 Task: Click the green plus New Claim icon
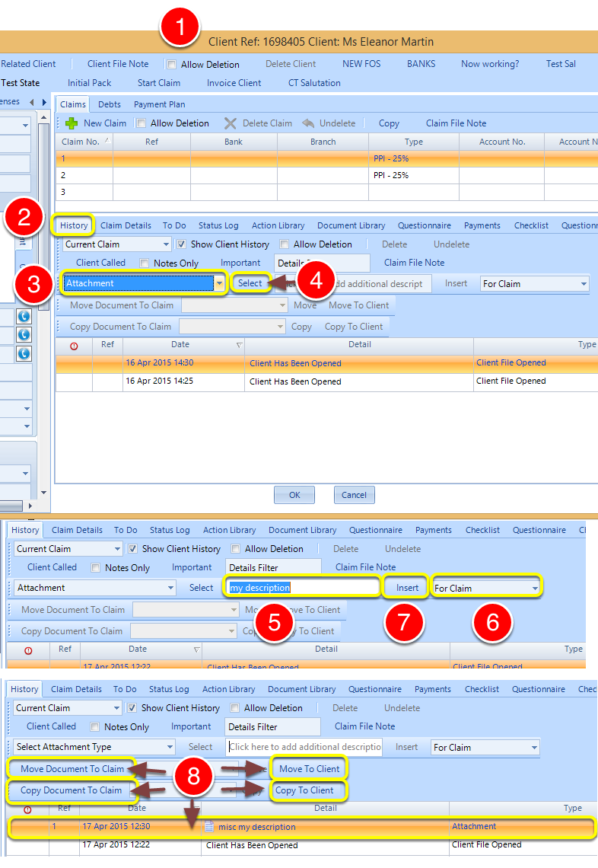(72, 123)
